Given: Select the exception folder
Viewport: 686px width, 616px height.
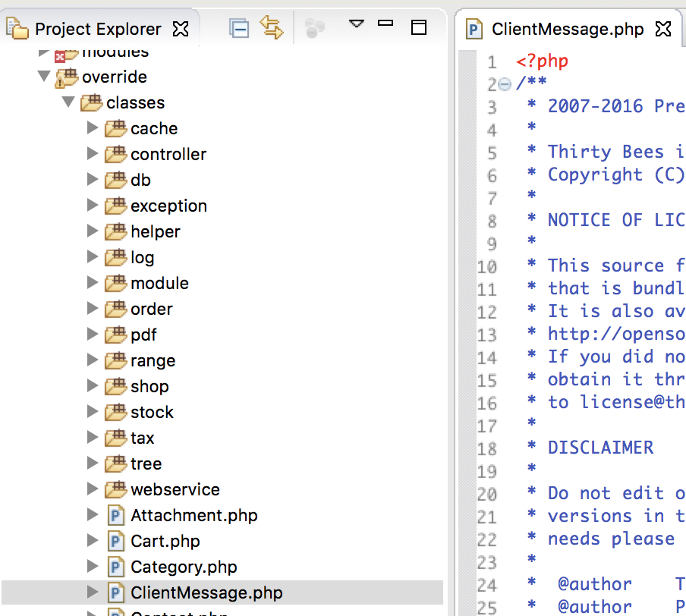Looking at the screenshot, I should (168, 206).
